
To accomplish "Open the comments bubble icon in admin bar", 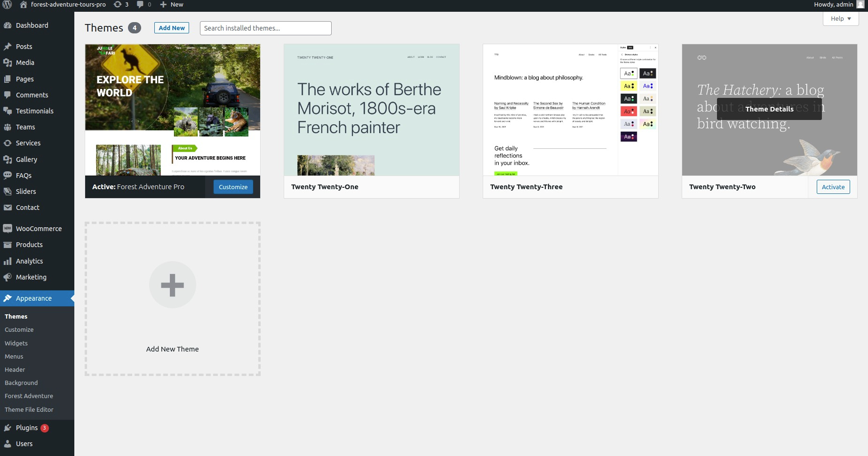I will point(140,5).
